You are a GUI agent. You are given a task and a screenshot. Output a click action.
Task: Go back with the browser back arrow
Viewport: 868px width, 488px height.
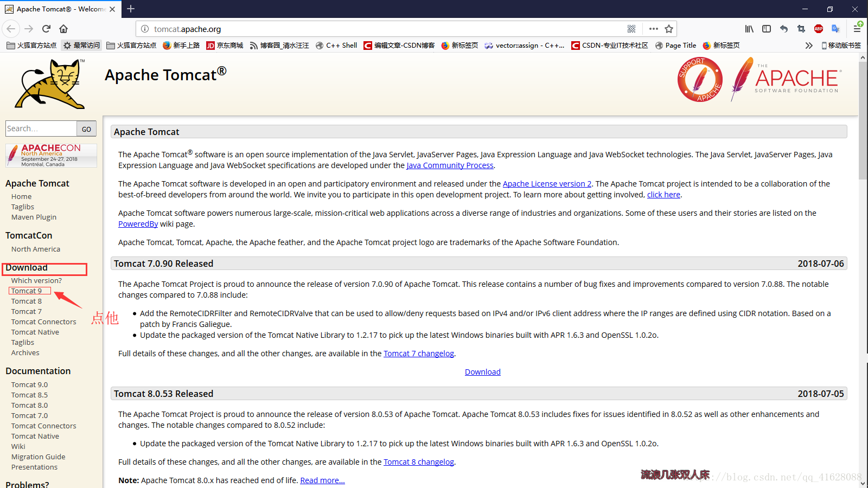(x=11, y=29)
